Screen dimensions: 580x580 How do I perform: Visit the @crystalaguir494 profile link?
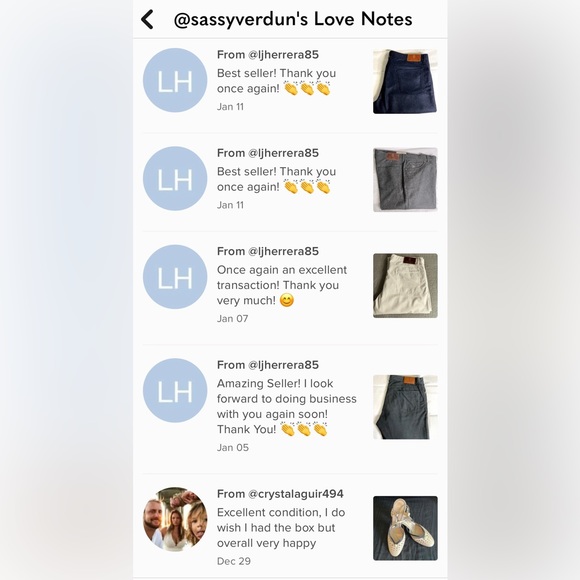point(296,494)
